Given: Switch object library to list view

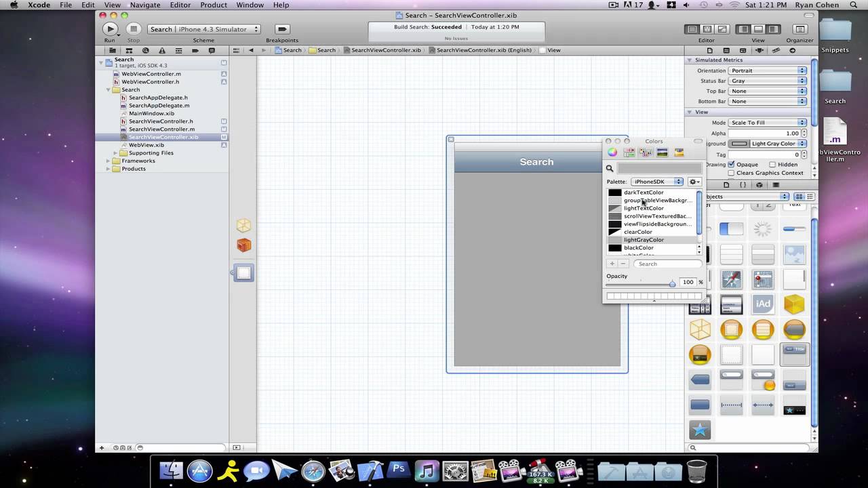Looking at the screenshot, I should pyautogui.click(x=810, y=197).
